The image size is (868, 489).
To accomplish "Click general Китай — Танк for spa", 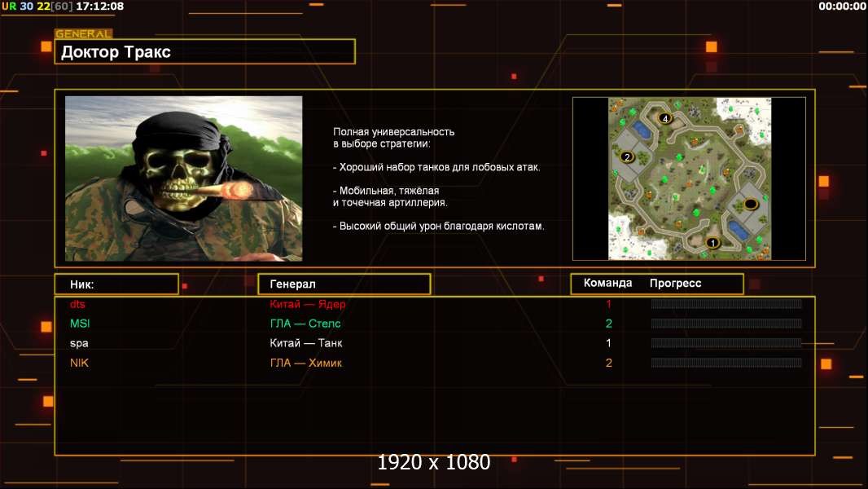I will coord(306,343).
